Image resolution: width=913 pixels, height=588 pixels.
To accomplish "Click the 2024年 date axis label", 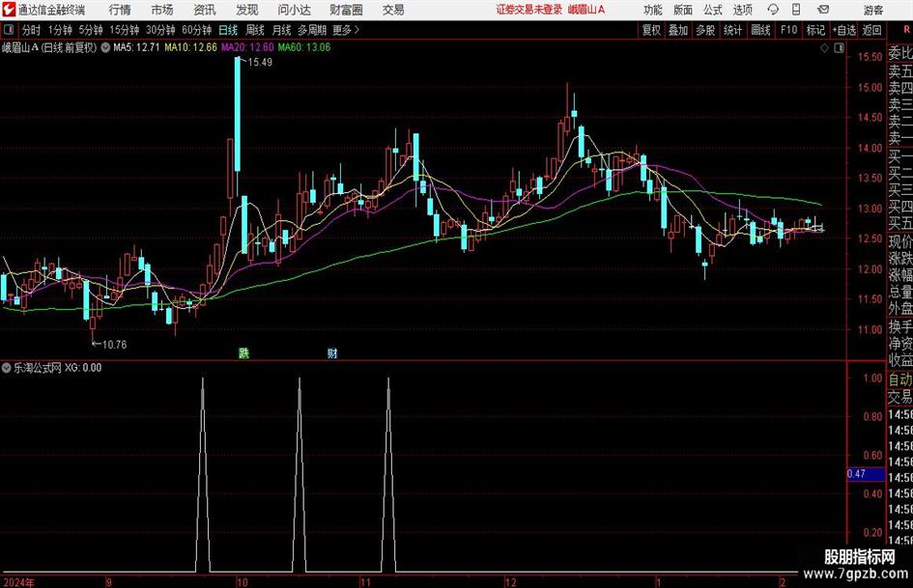I will tap(18, 582).
